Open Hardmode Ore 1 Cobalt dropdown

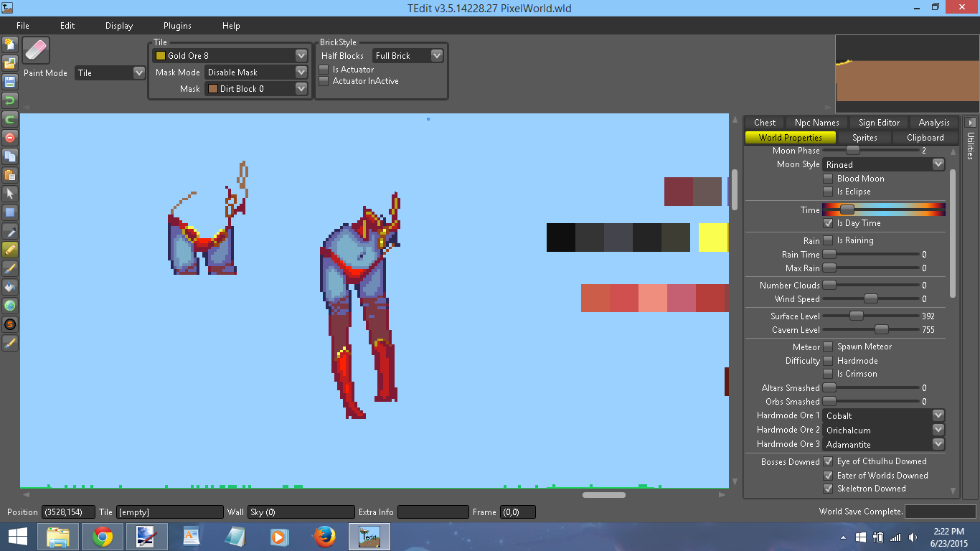[884, 415]
